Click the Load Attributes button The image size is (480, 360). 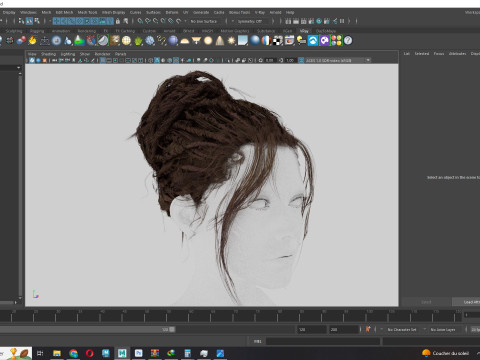[466, 302]
